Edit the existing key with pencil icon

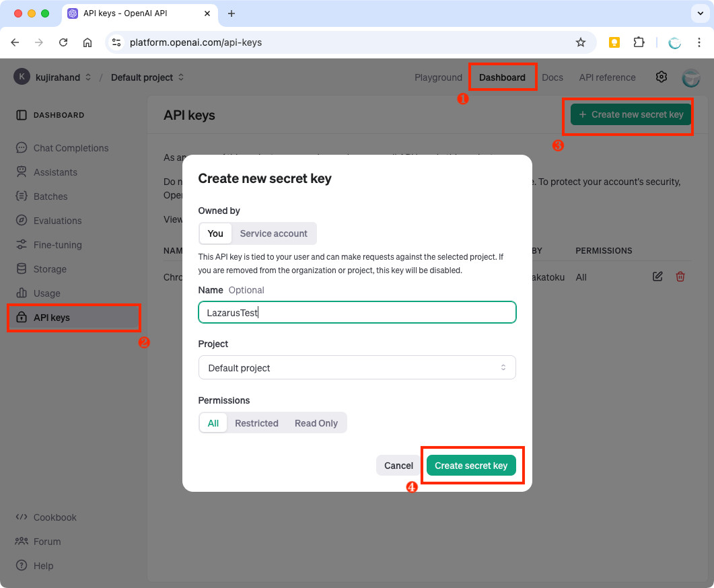coord(657,277)
